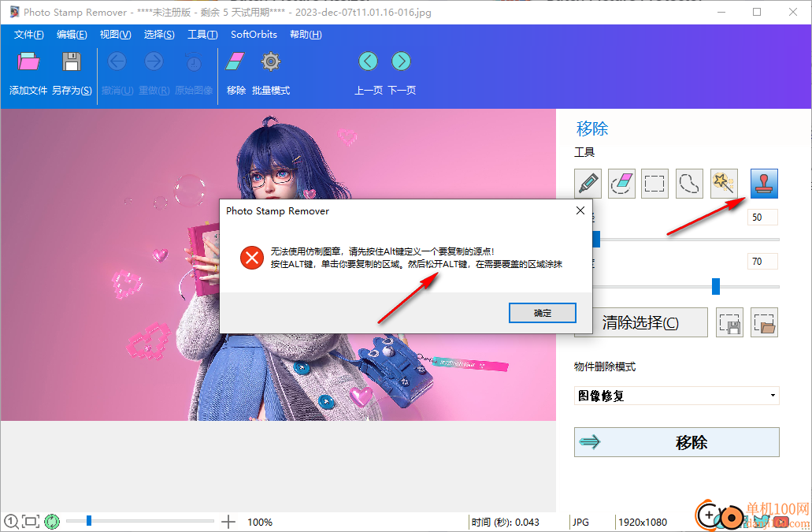Click the Original Image (原始图像) icon

tap(194, 61)
